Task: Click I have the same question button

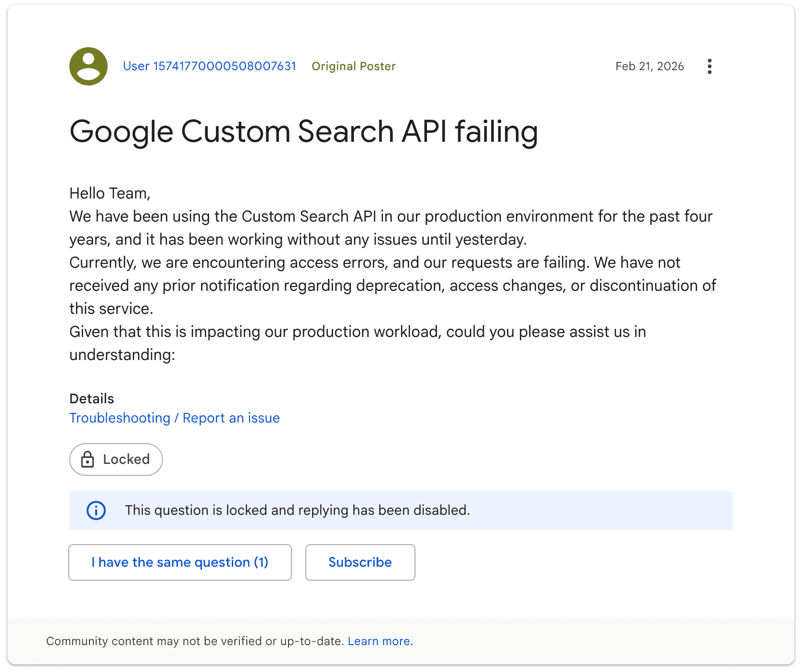Action: tap(180, 562)
